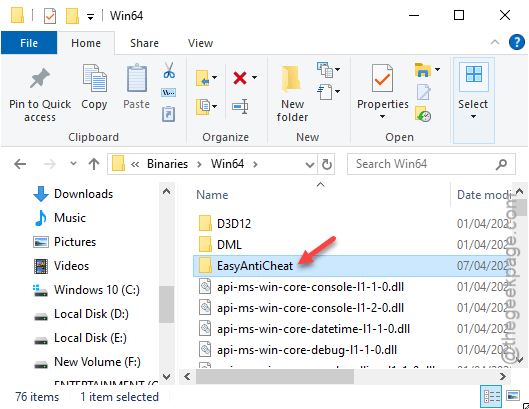This screenshot has width=529, height=409.
Task: Switch to the Home ribbon tab
Action: (x=86, y=43)
